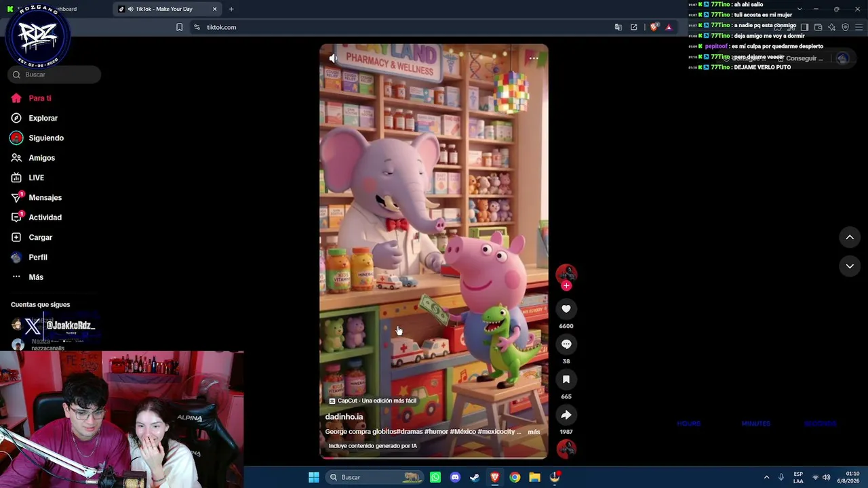Screen dimensions: 868x488
Task: Search TikTok using the Buscar field
Action: [54, 75]
